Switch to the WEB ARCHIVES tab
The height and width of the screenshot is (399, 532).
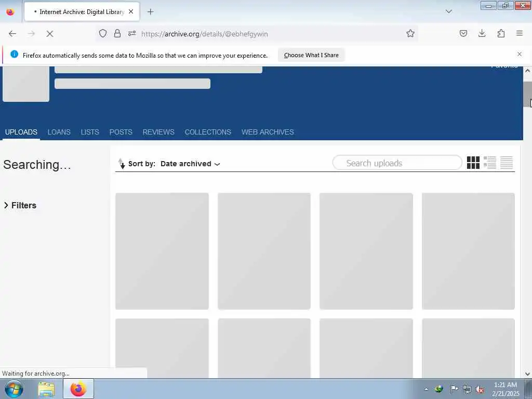[x=268, y=132]
